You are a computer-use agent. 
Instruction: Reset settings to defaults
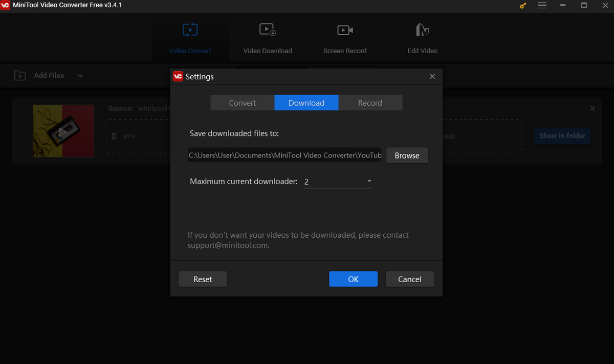point(203,279)
